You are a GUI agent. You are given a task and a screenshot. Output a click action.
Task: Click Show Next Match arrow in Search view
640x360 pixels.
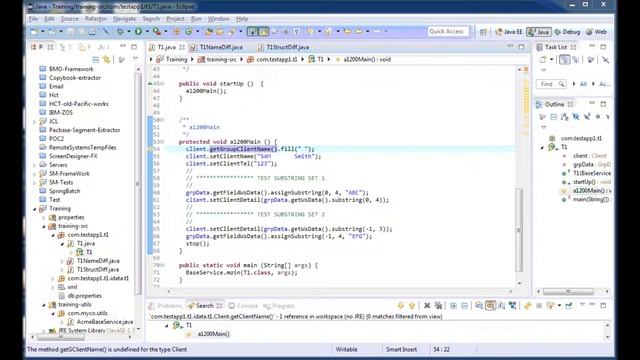point(400,305)
